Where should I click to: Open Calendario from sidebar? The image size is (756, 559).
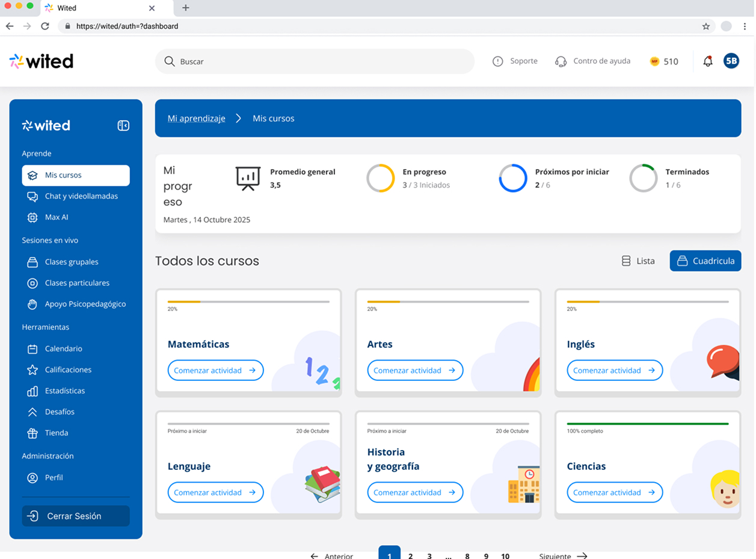63,349
